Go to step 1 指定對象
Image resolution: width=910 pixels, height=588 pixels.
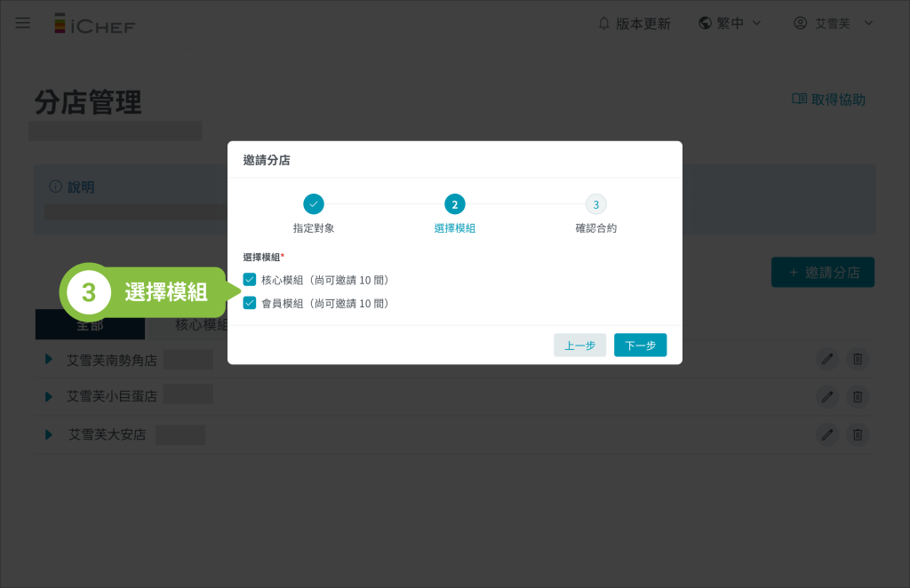click(x=314, y=204)
